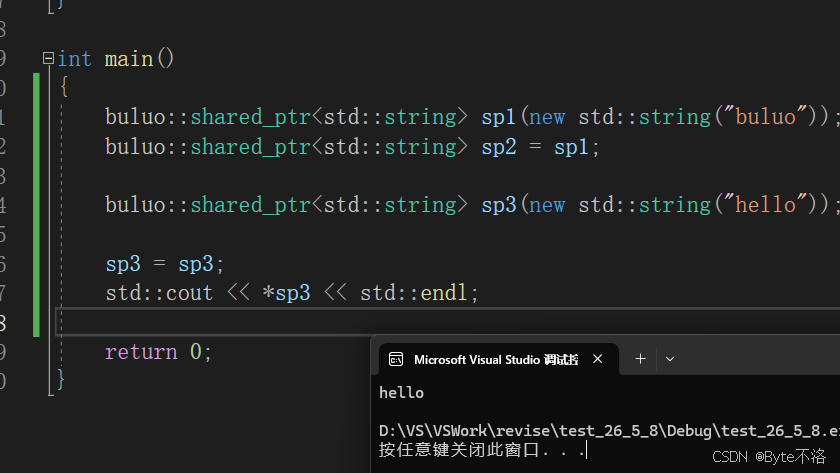Click the first shared_ptr type name
The height and width of the screenshot is (473, 840).
pyautogui.click(x=250, y=117)
